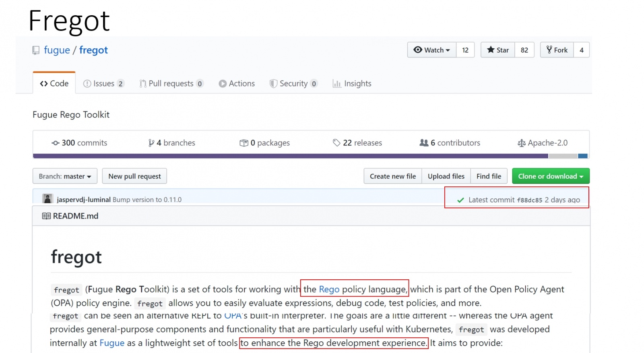Screen dimensions: 644x353
Task: Click the 'Fugue Rego Toolkit' description
Action: tap(71, 115)
